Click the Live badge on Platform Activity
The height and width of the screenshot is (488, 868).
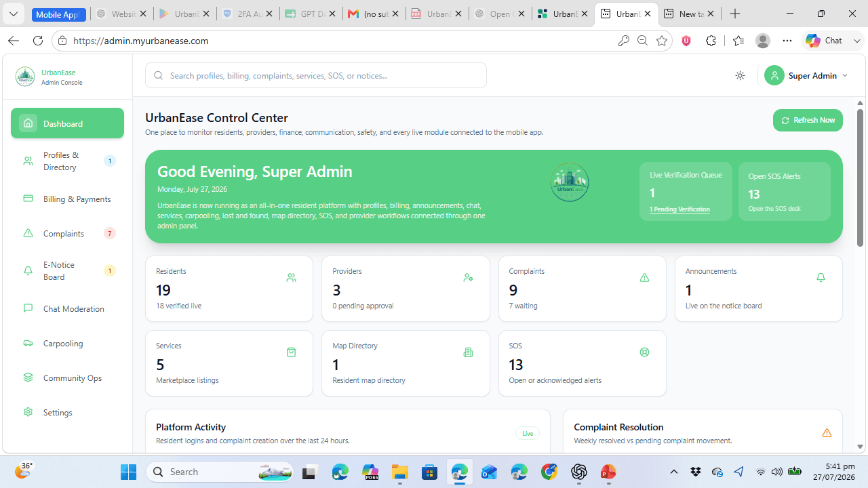click(528, 433)
